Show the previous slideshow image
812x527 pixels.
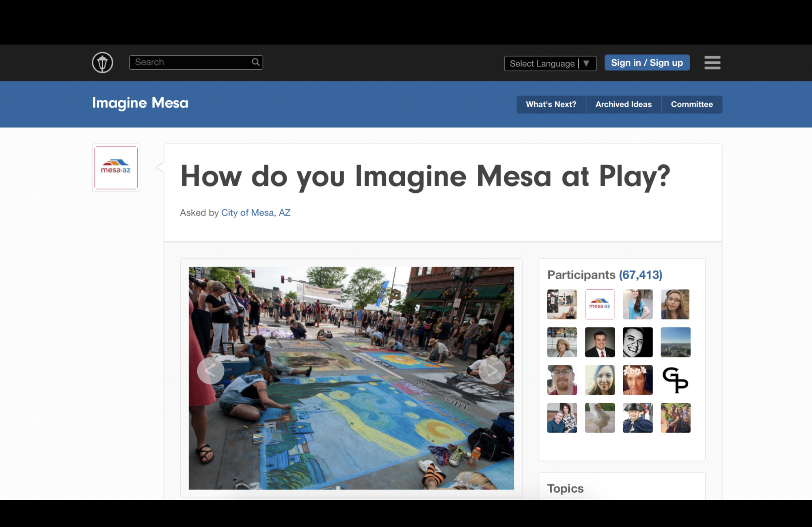(210, 370)
